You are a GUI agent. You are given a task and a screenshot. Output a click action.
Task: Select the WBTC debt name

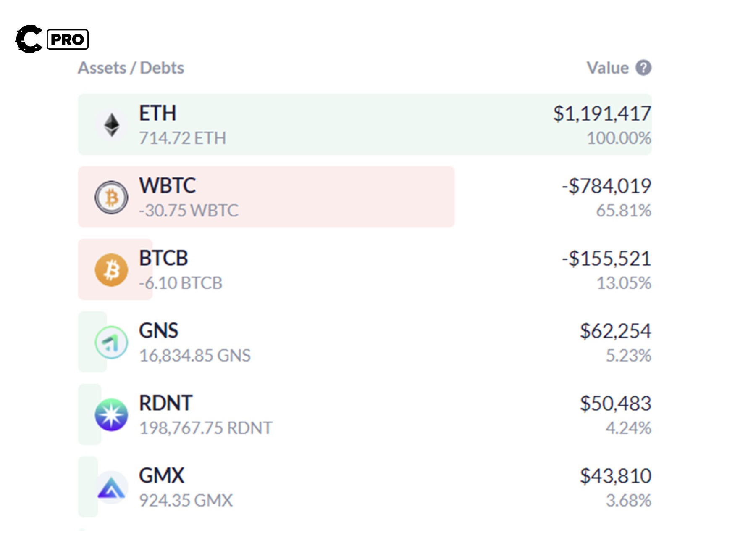[167, 185]
